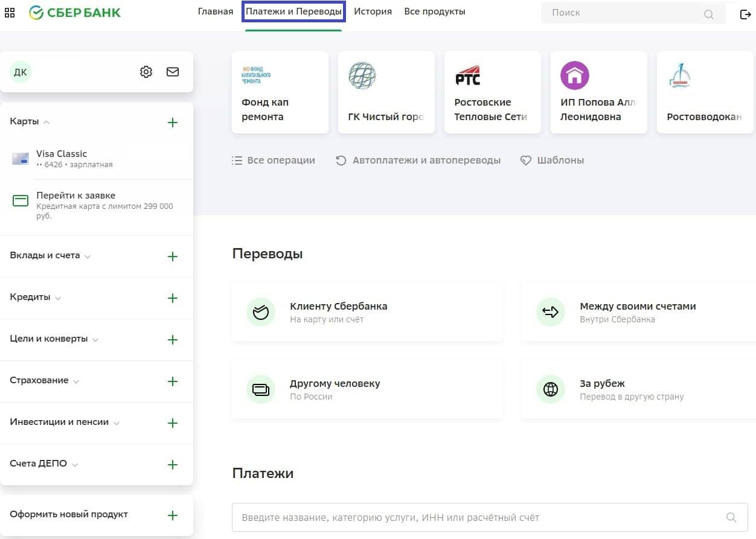Click the plus icon next to Страхование
This screenshot has width=756, height=539.
click(x=173, y=381)
